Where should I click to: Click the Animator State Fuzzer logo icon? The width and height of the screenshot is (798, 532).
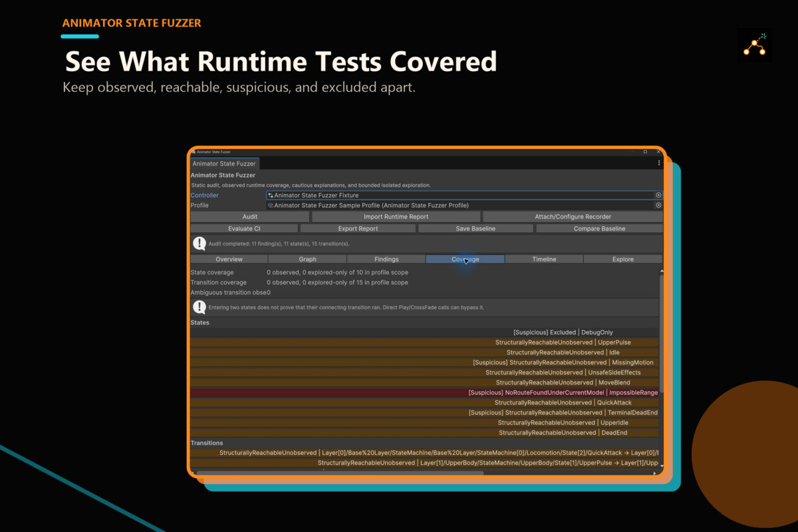755,45
